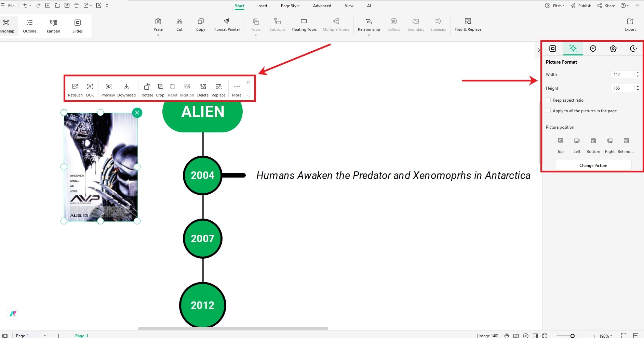Click the Relationship tool icon
The width and height of the screenshot is (644, 338).
coord(369,21)
